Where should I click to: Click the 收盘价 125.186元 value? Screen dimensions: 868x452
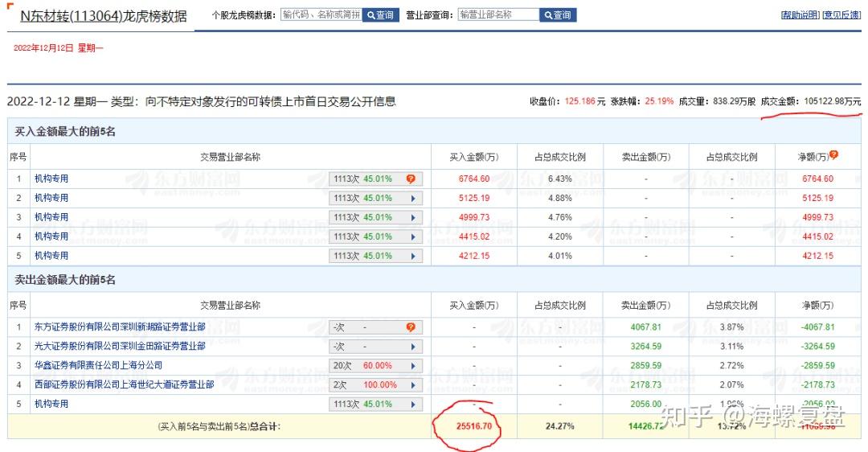click(x=584, y=101)
